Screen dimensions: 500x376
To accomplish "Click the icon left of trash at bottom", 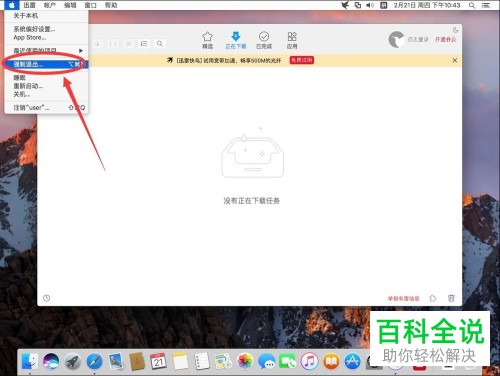I will pyautogui.click(x=433, y=298).
